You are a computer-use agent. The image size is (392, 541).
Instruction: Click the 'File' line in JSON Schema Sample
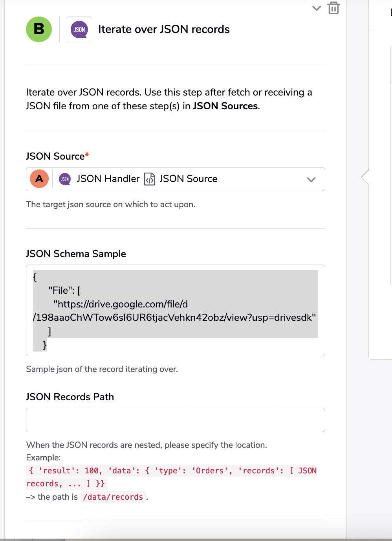pyautogui.click(x=64, y=291)
